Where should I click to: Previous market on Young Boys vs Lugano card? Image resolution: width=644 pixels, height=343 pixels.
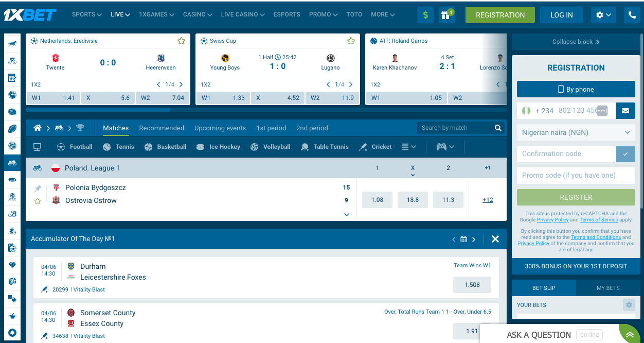[328, 84]
